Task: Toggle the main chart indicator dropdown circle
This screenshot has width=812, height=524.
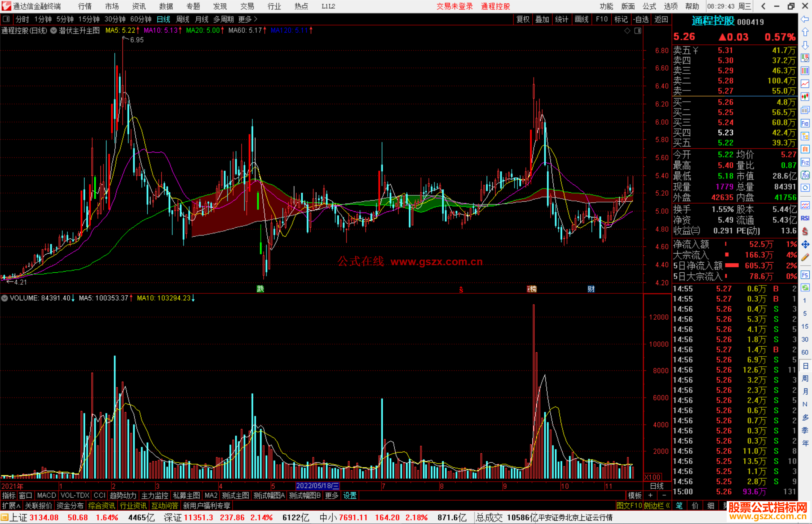Action: point(54,30)
